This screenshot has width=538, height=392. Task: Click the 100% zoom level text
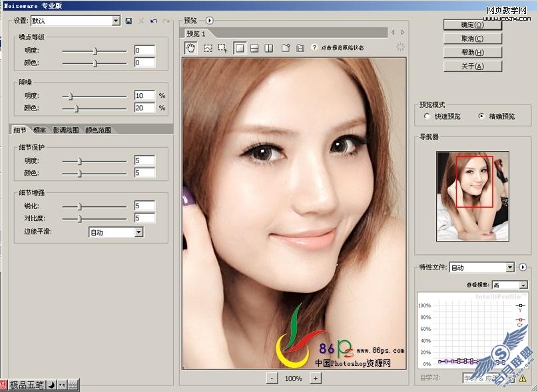point(294,378)
